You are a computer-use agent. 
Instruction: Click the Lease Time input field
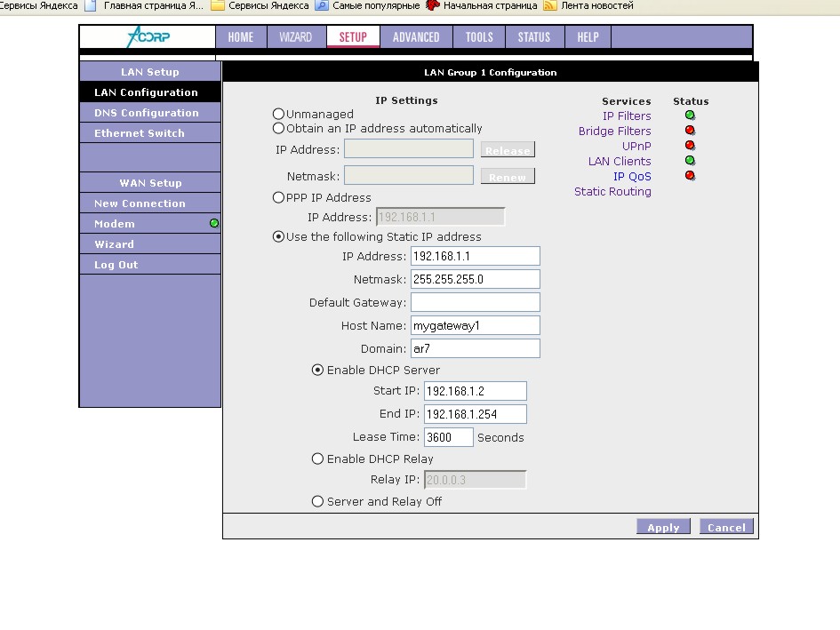point(448,437)
